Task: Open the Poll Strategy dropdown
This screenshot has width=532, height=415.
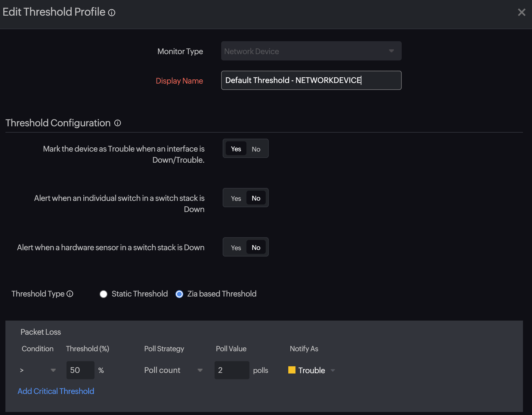Action: pyautogui.click(x=173, y=370)
